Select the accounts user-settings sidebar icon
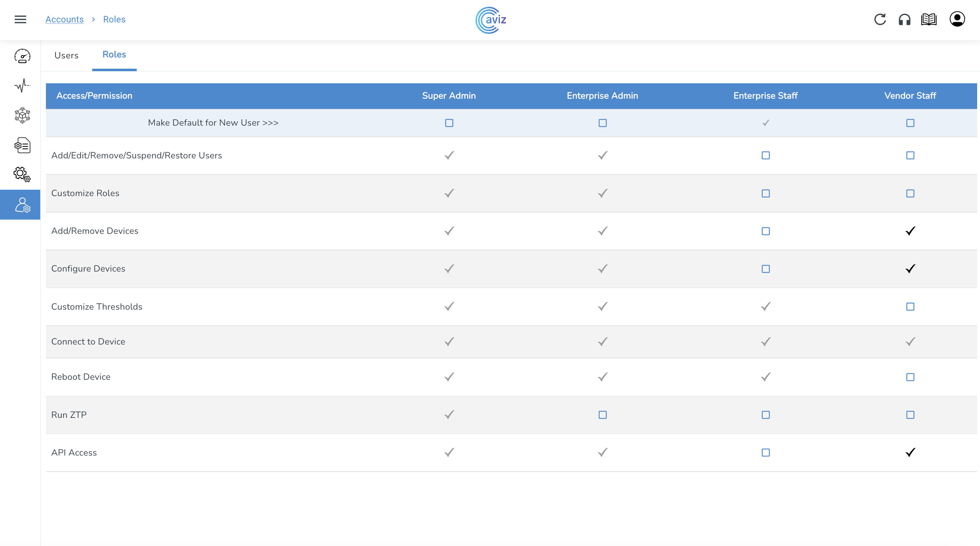Viewport: 980px width, 546px height. (x=22, y=205)
